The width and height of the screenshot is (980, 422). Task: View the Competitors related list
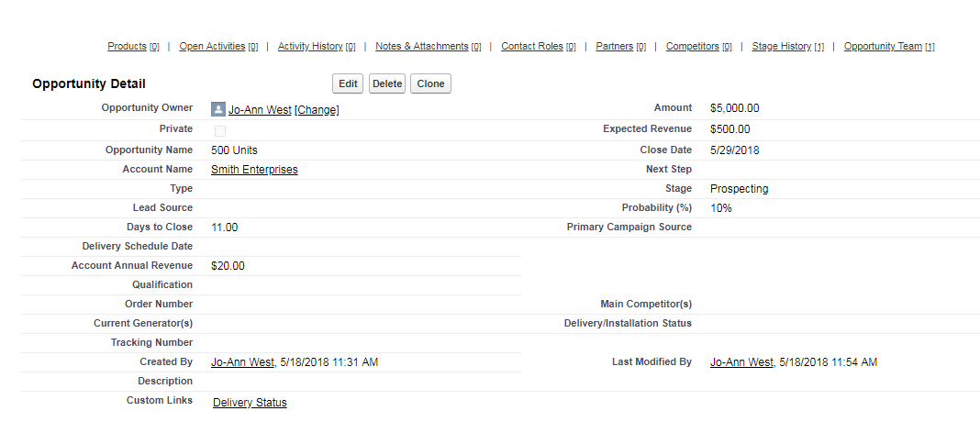click(692, 46)
